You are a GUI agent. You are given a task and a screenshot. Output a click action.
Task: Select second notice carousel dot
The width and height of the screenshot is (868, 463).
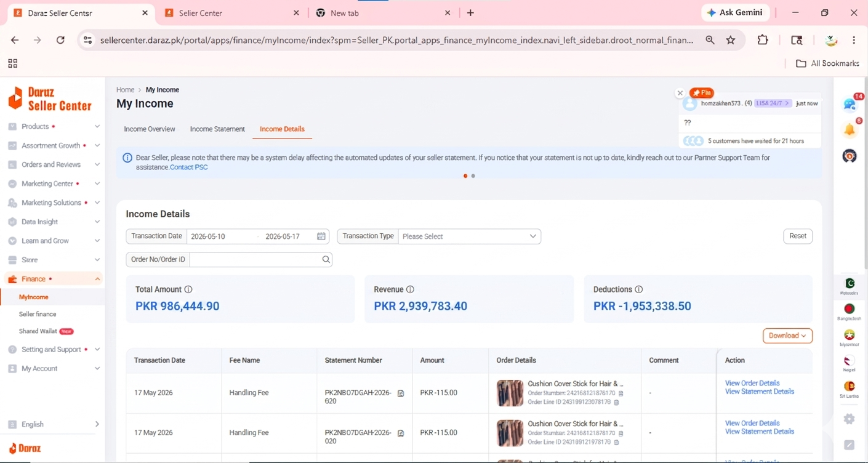click(473, 176)
